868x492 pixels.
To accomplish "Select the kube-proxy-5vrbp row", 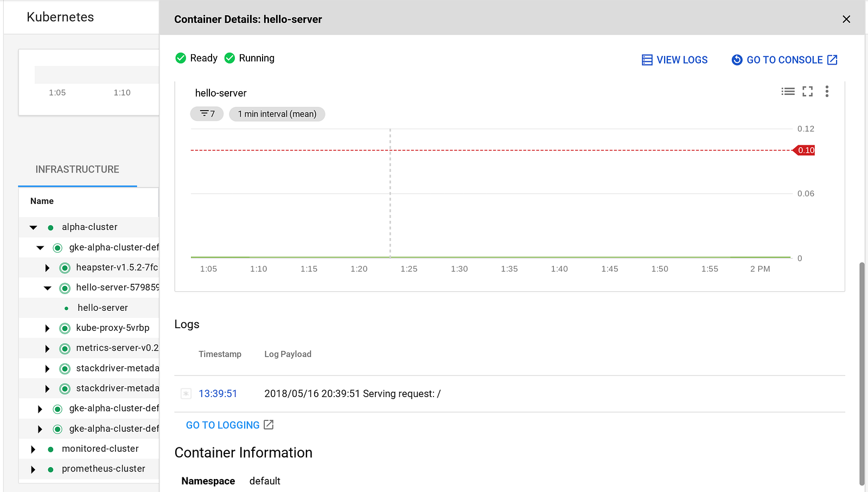I will pyautogui.click(x=89, y=328).
